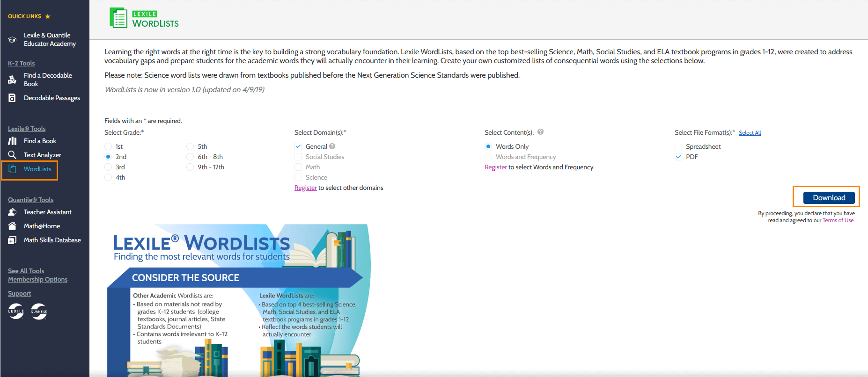Screen dimensions: 868x377
Task: Toggle the General domain checkbox
Action: (x=298, y=146)
